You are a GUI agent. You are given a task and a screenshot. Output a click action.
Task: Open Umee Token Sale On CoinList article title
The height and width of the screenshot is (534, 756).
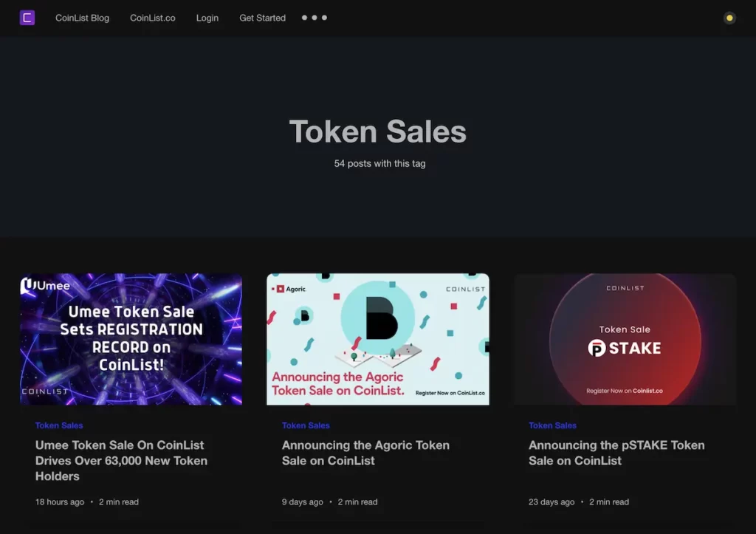[x=122, y=461]
